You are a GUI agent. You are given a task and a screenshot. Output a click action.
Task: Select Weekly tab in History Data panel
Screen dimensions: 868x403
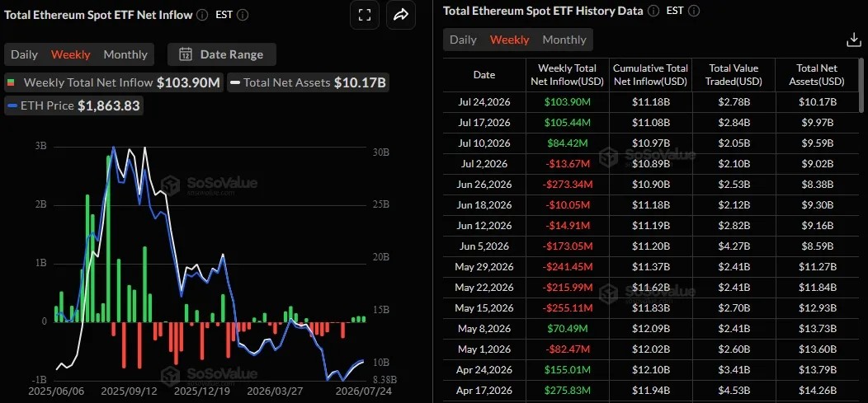tap(509, 40)
